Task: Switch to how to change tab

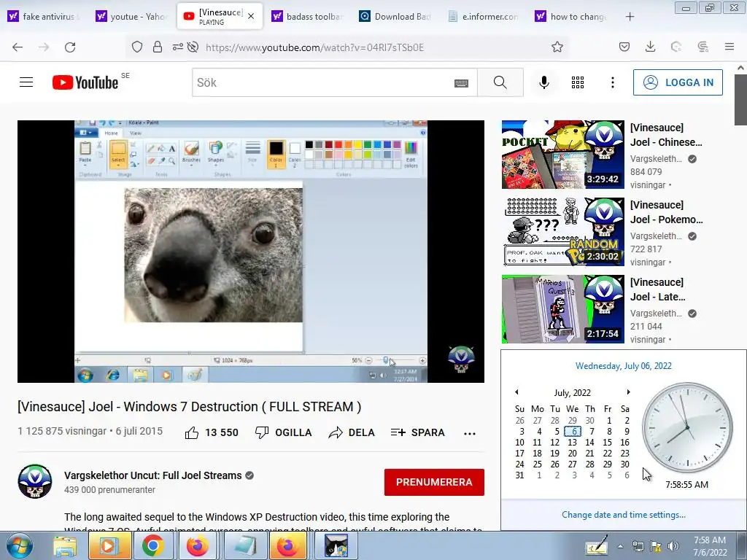Action: pos(572,17)
